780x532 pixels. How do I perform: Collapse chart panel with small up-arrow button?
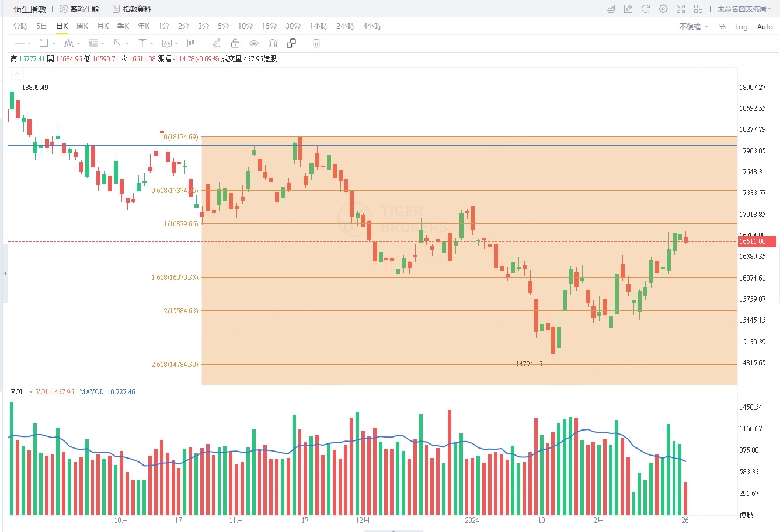pyautogui.click(x=17, y=73)
